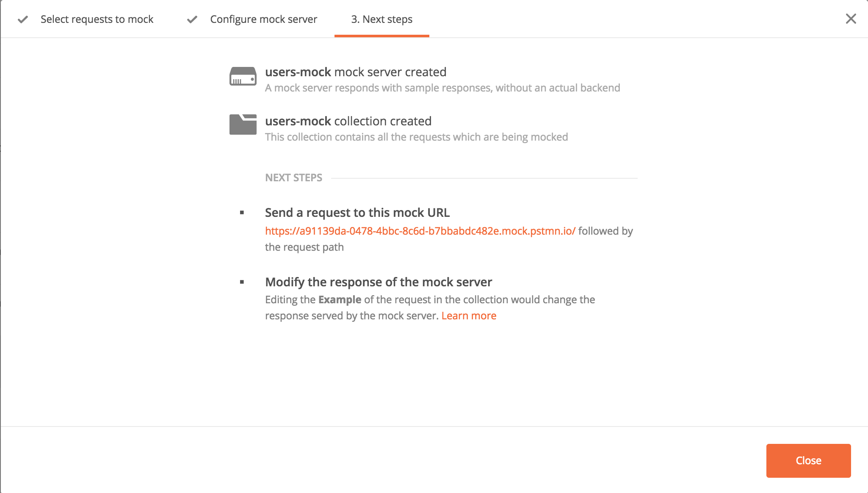Click the users-mock mock server created heading
This screenshot has height=493, width=868.
356,72
